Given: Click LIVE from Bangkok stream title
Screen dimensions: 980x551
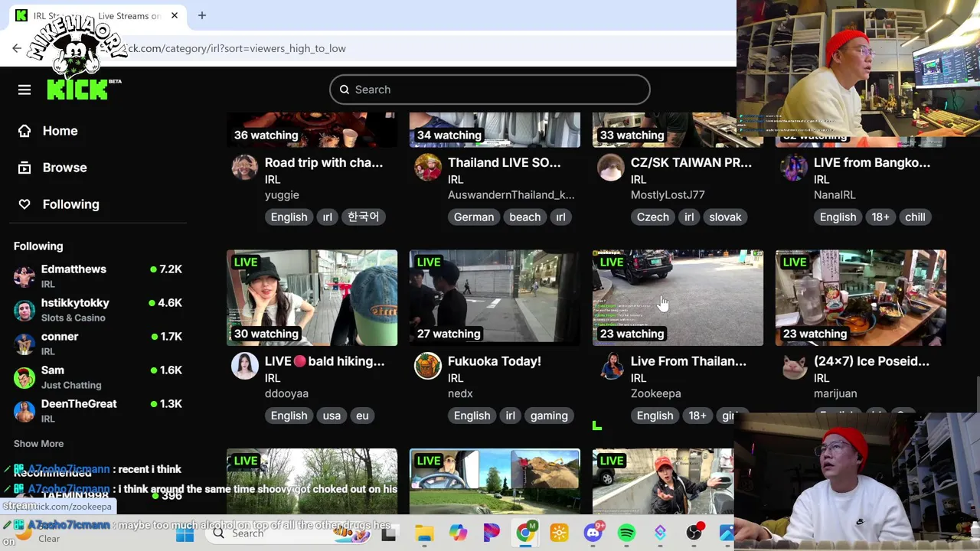Looking at the screenshot, I should [872, 162].
